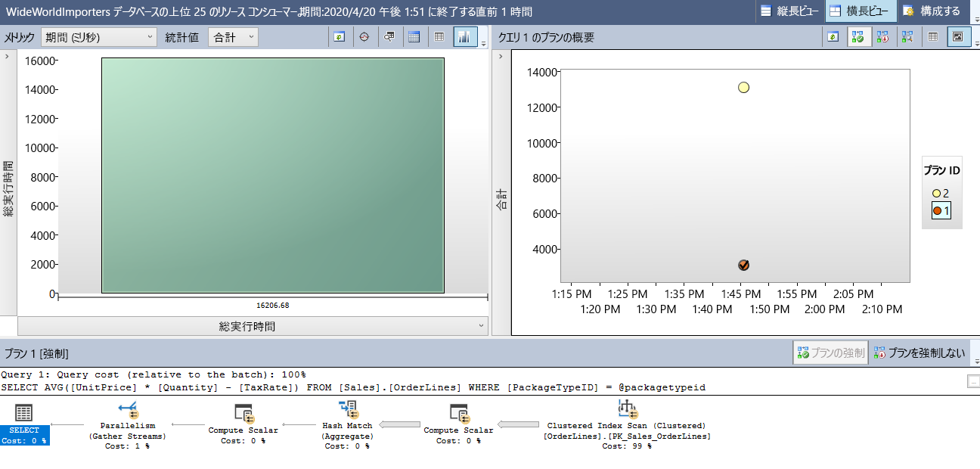Select the Clustered Index Scan operator
980x469 pixels.
point(627,426)
